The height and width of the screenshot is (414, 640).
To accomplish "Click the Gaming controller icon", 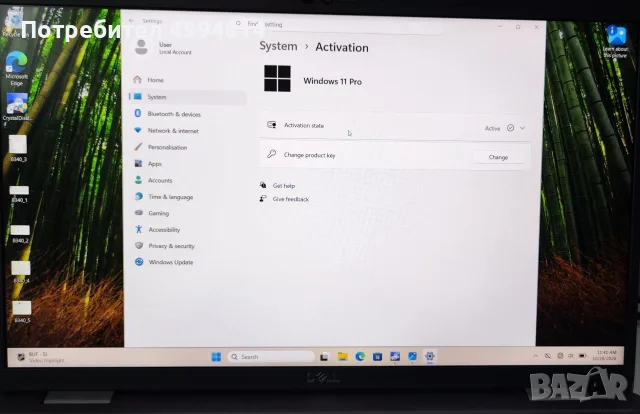I will pyautogui.click(x=139, y=213).
